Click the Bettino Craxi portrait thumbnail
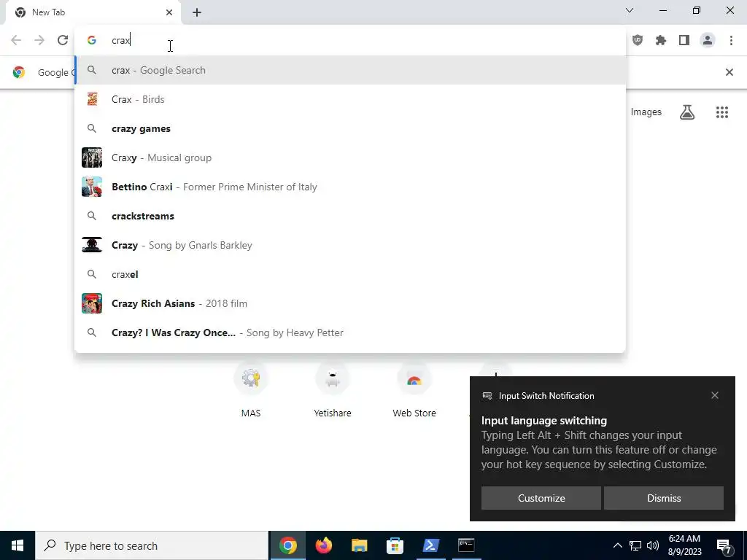The image size is (747, 560). (92, 187)
